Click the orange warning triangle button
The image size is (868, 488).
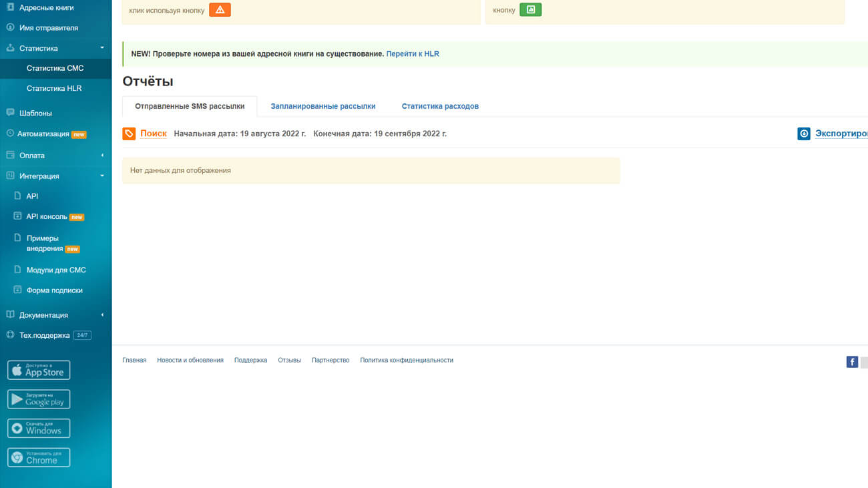coord(220,10)
